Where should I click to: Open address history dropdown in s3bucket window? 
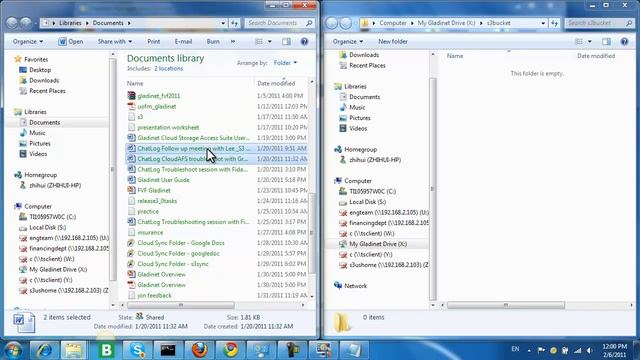543,23
